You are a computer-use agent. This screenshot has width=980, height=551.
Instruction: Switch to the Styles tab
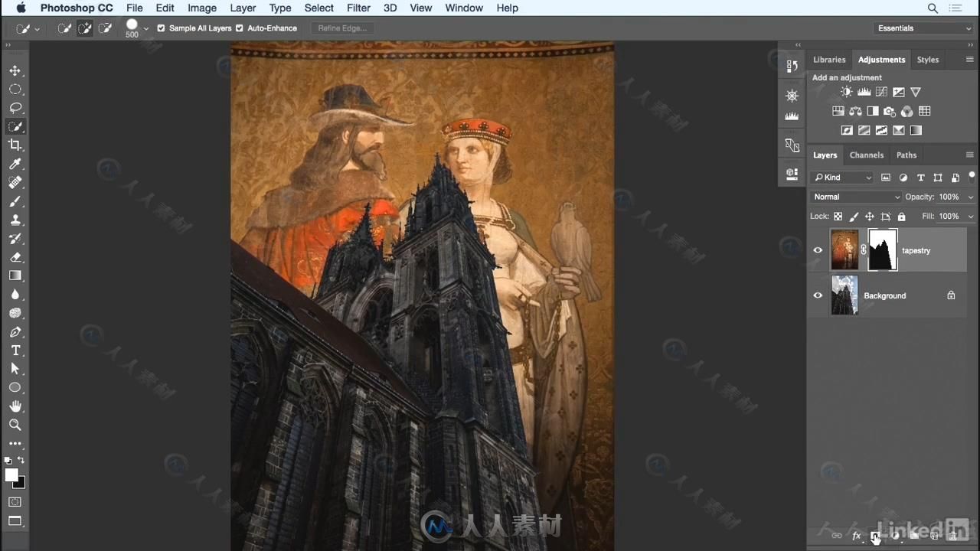[x=928, y=60]
